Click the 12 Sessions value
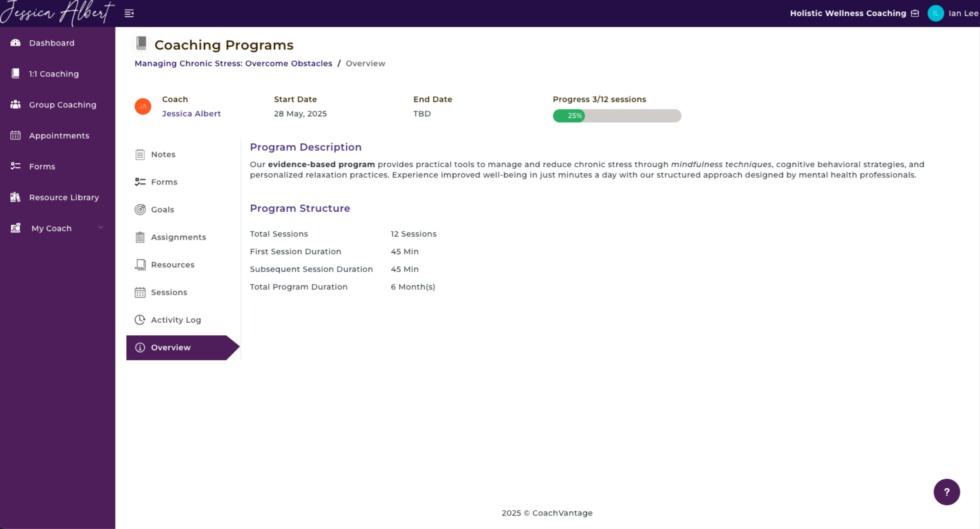Screen dimensions: 980x529 point(413,234)
